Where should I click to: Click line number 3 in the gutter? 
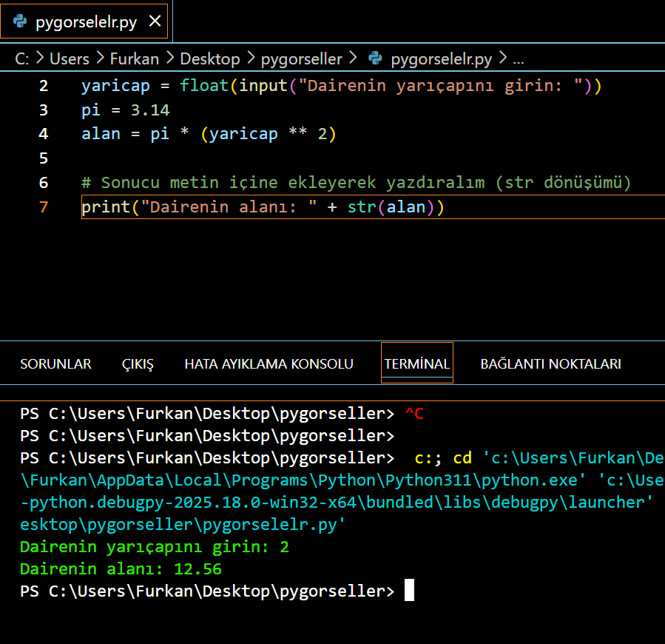(43, 110)
